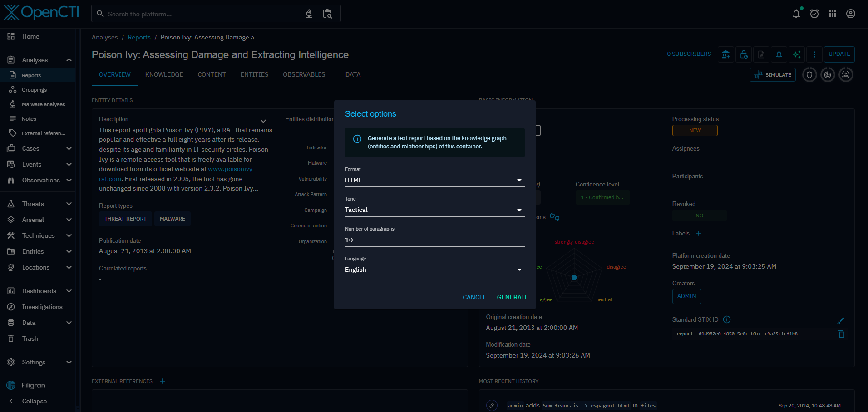Follow the Reports breadcrumb link
This screenshot has height=412, width=868.
[x=139, y=38]
